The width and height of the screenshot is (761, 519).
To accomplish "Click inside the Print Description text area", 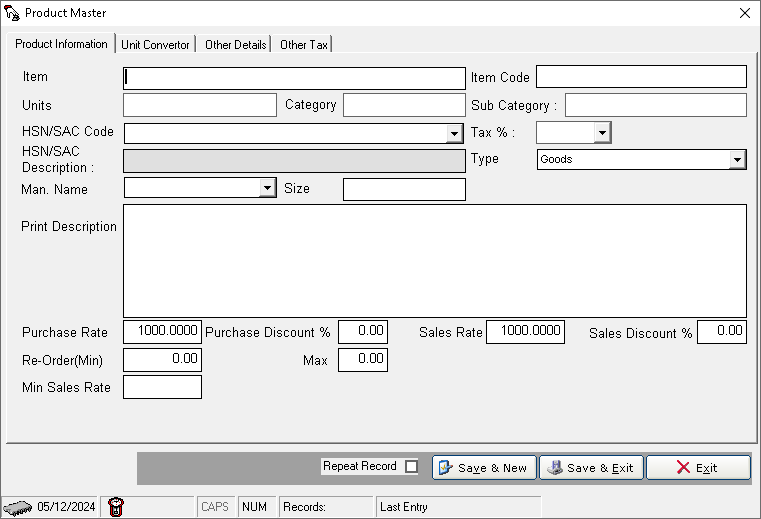I will coord(435,261).
